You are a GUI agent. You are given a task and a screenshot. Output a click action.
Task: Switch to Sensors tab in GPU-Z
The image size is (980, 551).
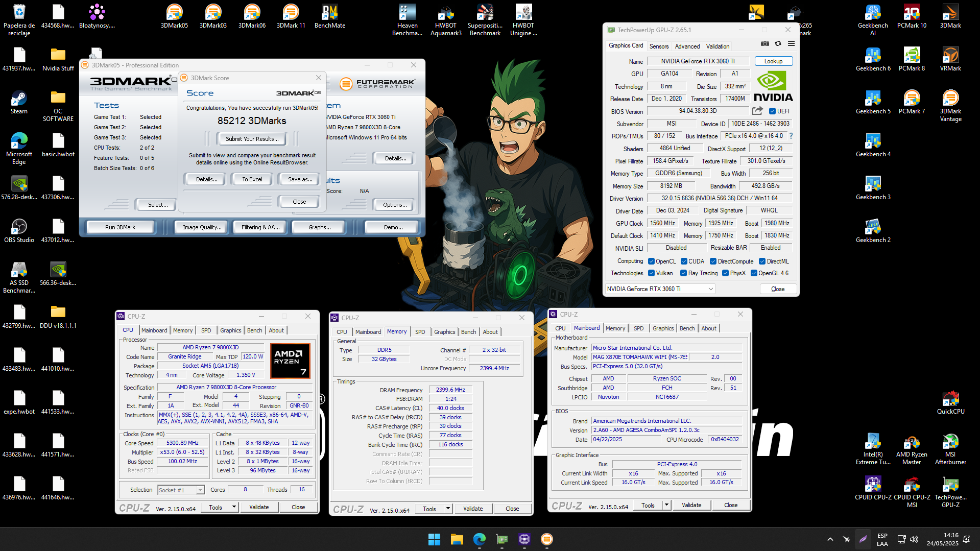click(x=659, y=46)
